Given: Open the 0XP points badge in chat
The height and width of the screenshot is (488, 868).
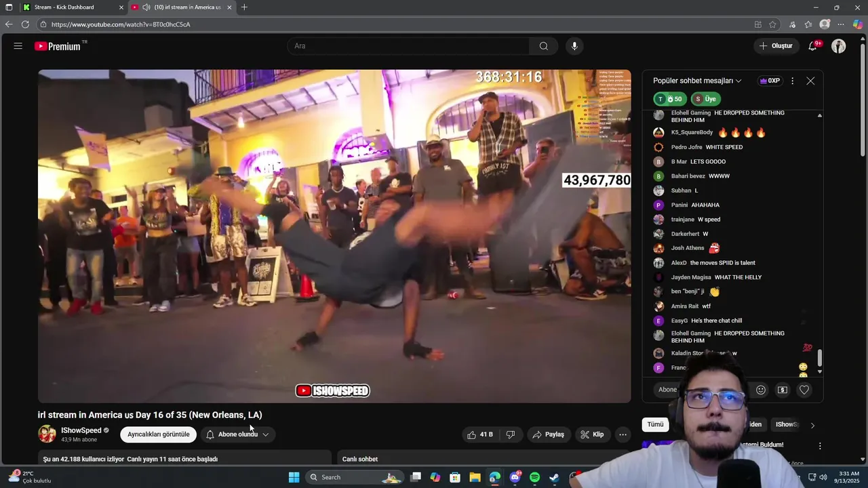Looking at the screenshot, I should click(x=770, y=81).
